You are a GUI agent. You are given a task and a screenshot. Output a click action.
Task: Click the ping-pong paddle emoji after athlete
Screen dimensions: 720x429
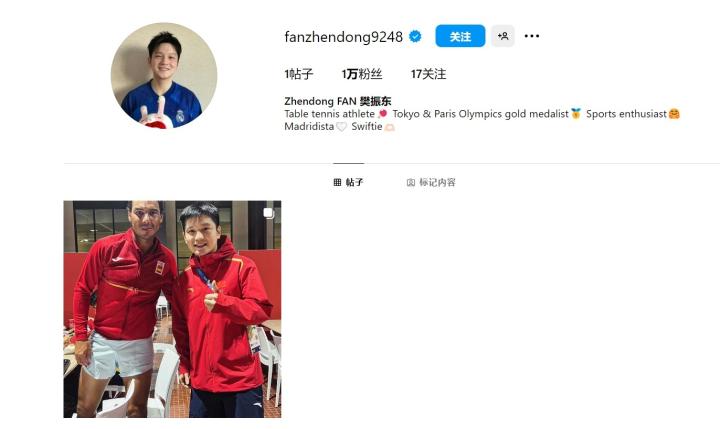pyautogui.click(x=382, y=113)
